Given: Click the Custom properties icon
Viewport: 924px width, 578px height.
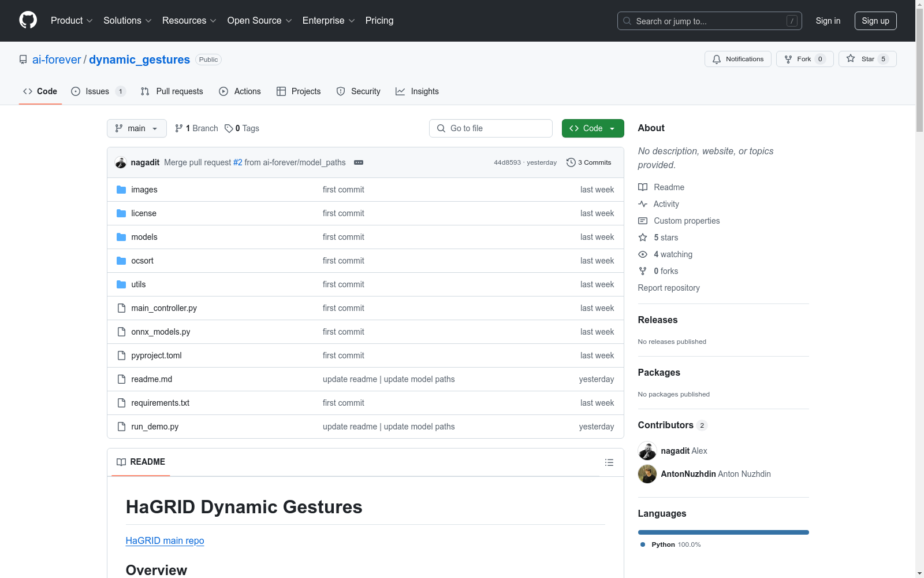Looking at the screenshot, I should (x=643, y=221).
